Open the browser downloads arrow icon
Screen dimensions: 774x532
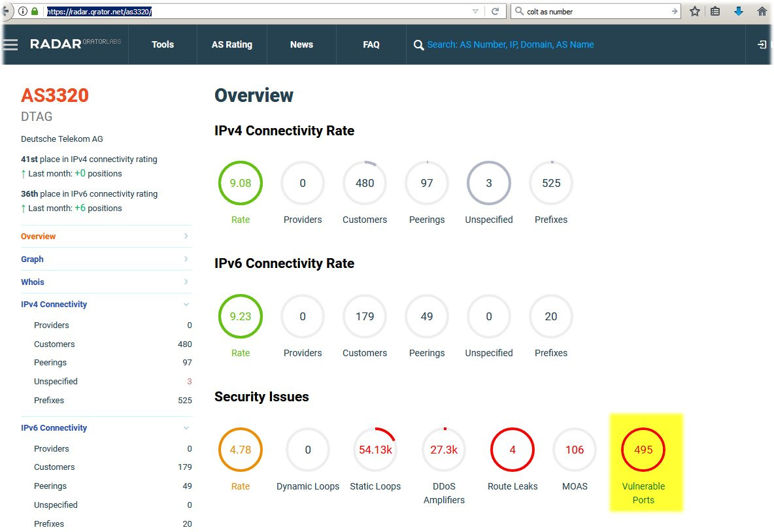(x=739, y=11)
